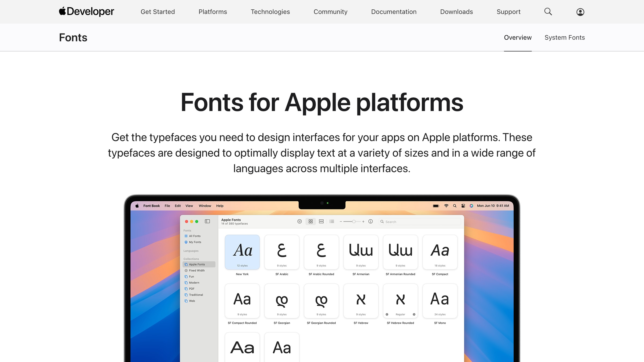Image resolution: width=644 pixels, height=362 pixels.
Task: Click previous style arrow on SF Hebrew Rounded
Action: click(387, 314)
